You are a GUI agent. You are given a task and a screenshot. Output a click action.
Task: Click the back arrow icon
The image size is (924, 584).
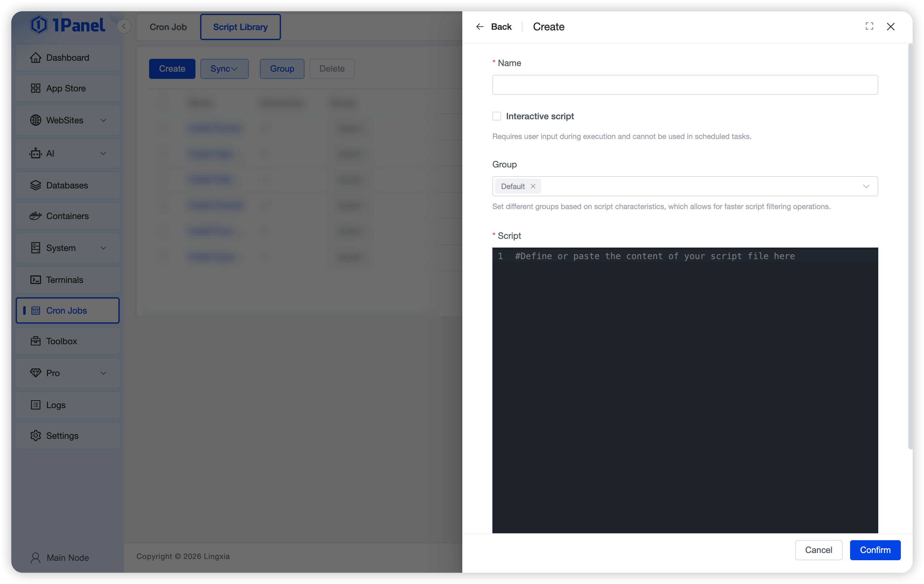[x=480, y=27]
